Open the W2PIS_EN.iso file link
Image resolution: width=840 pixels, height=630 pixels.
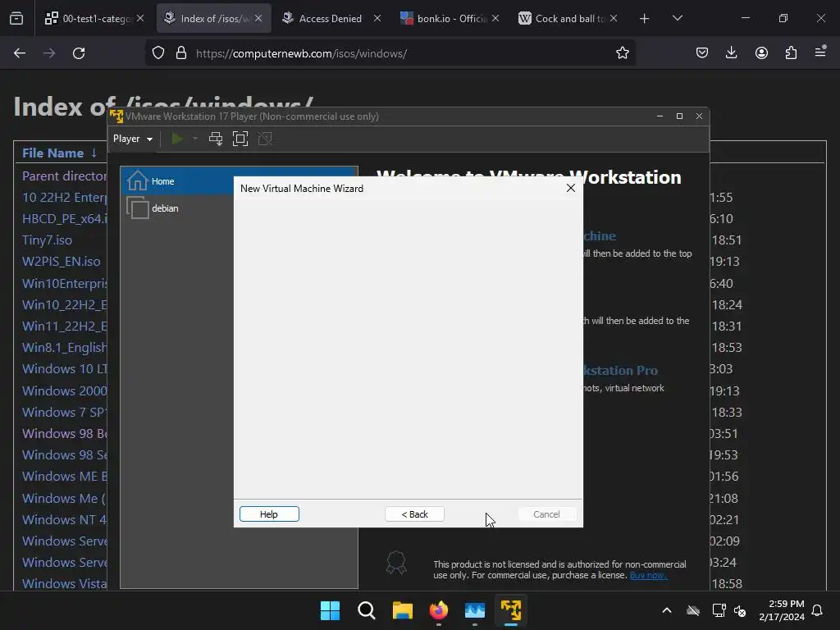point(61,262)
